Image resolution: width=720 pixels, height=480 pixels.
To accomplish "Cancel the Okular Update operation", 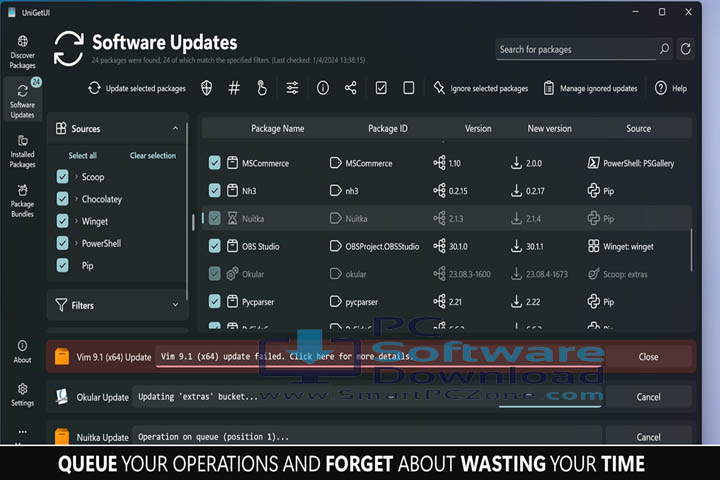I will [648, 397].
